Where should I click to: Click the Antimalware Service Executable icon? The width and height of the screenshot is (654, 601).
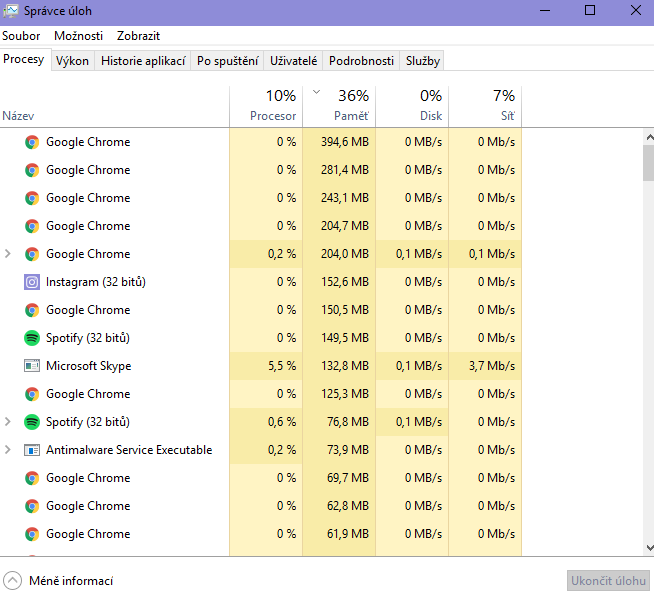tap(32, 450)
